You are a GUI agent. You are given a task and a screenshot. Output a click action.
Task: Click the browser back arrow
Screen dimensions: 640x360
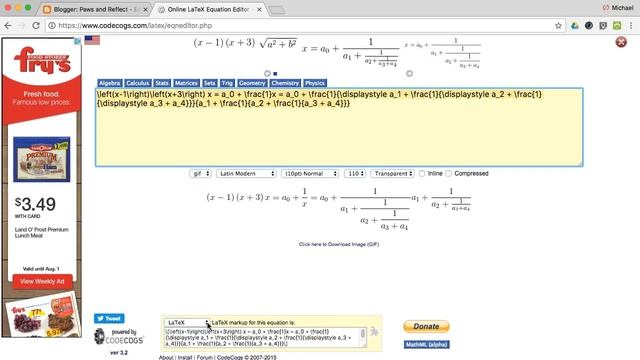tap(8, 26)
